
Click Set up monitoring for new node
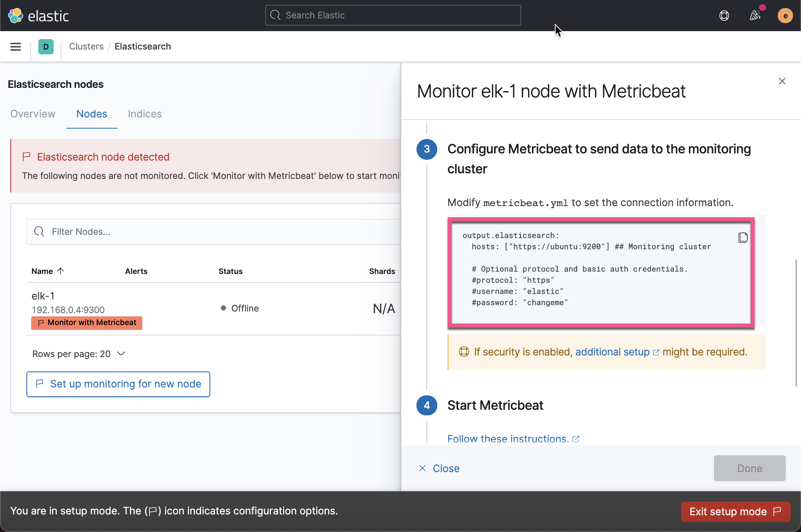click(x=118, y=384)
